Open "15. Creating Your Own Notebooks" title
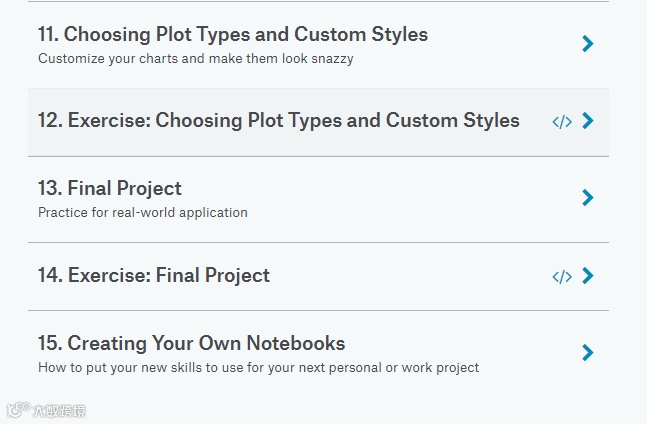The image size is (647, 424). point(192,343)
